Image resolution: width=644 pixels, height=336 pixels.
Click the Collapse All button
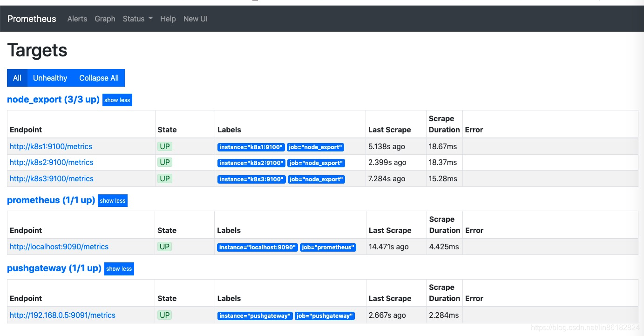[99, 78]
